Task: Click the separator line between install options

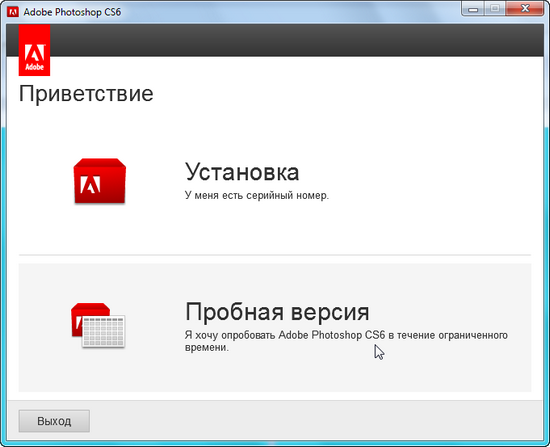Action: pyautogui.click(x=275, y=255)
